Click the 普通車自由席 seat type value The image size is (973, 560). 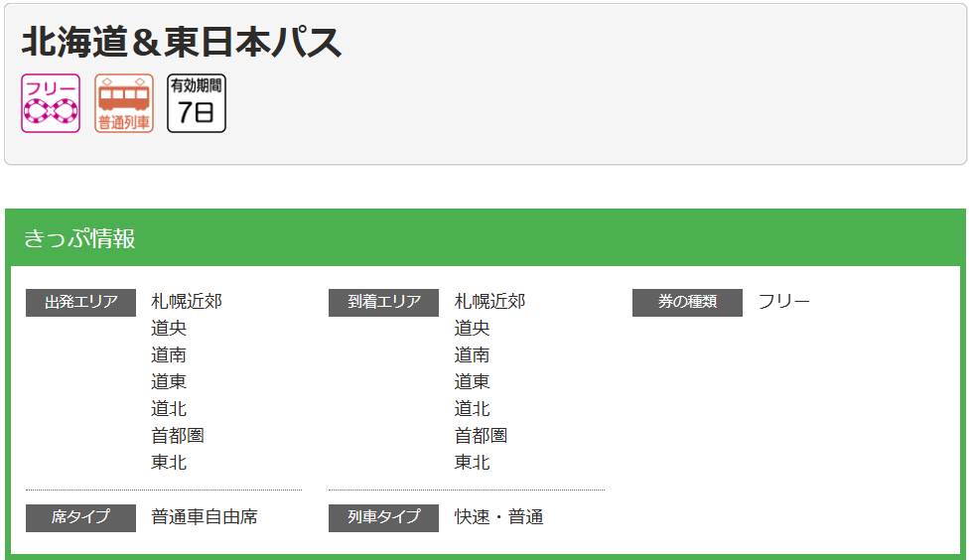click(205, 517)
